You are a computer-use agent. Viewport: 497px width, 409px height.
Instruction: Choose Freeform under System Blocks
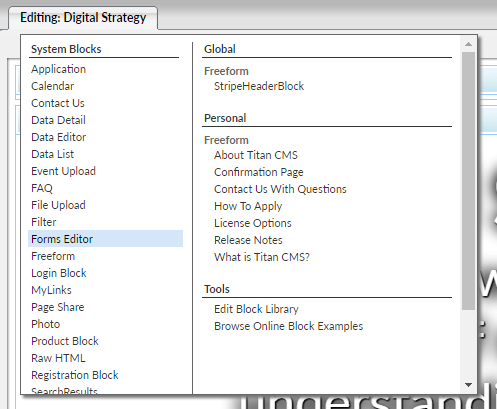pos(53,256)
